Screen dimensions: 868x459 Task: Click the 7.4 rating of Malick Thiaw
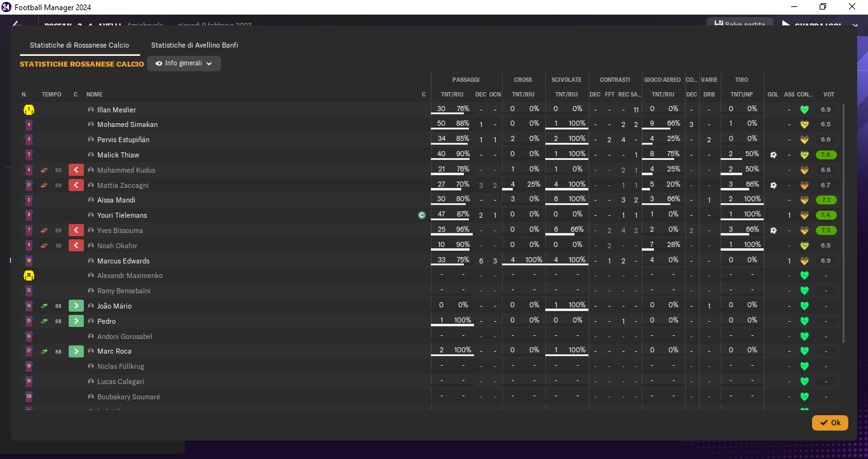(x=826, y=155)
